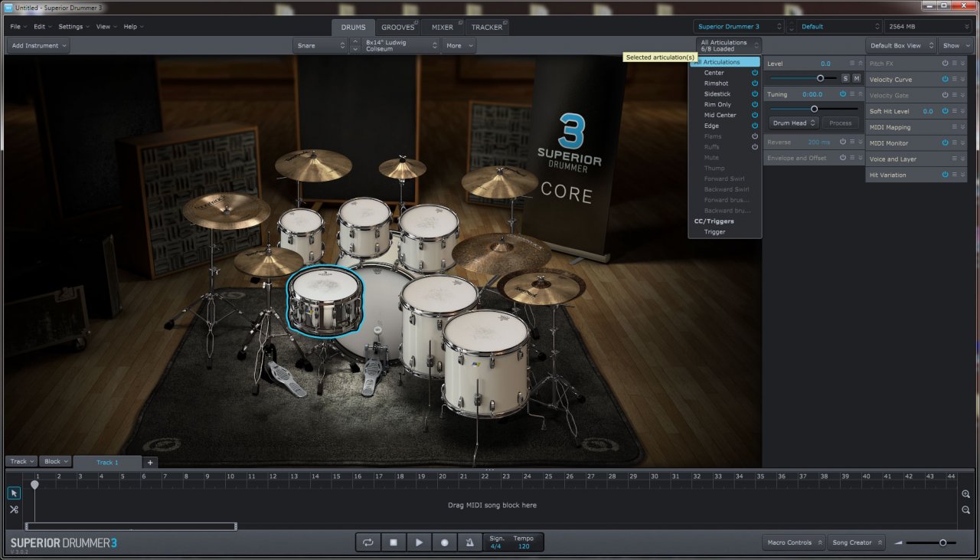Open the Level panel menu icon
This screenshot has height=560, width=980.
click(x=852, y=64)
